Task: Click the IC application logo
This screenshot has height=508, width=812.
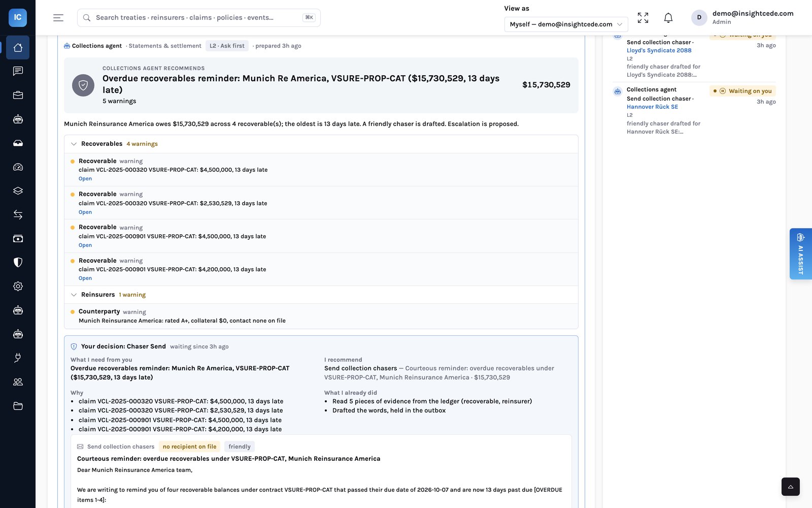Action: tap(18, 17)
